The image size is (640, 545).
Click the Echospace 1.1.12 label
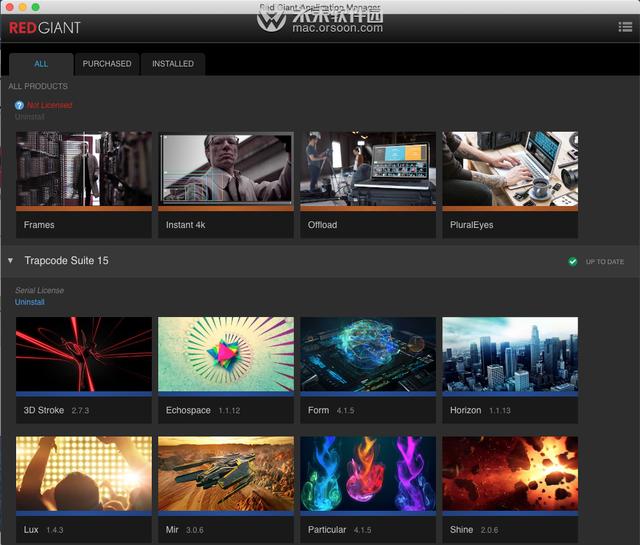pos(203,410)
